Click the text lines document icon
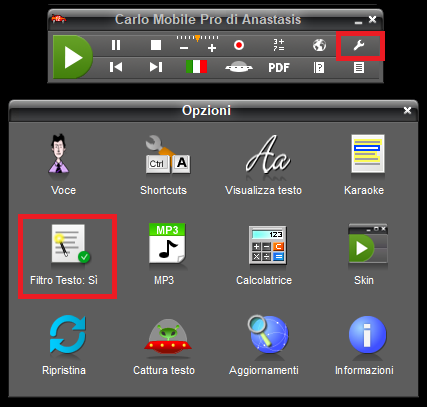 coord(359,68)
